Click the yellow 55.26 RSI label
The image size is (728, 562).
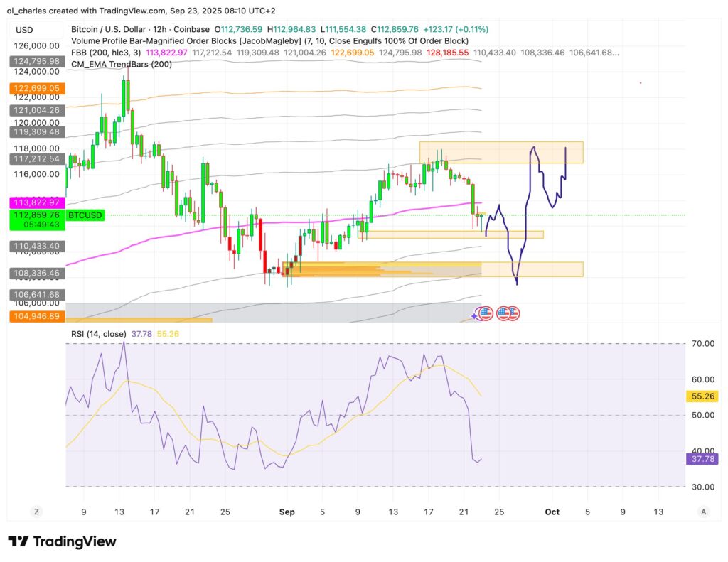click(702, 396)
